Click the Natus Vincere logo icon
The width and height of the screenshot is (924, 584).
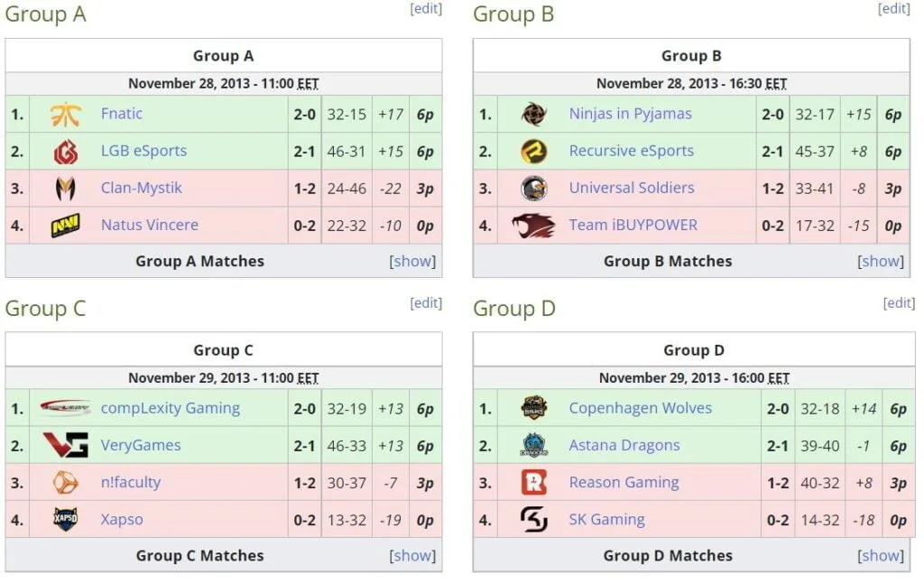click(65, 225)
